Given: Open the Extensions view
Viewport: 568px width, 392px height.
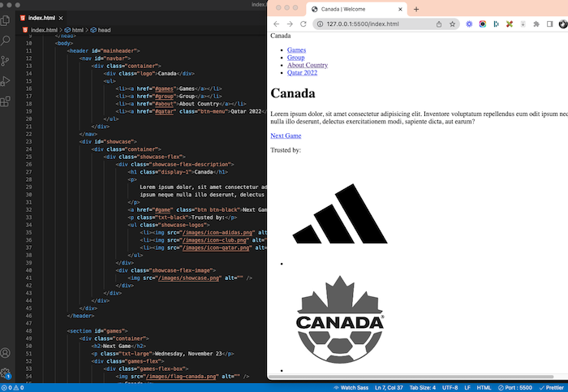Looking at the screenshot, I should [x=5, y=101].
